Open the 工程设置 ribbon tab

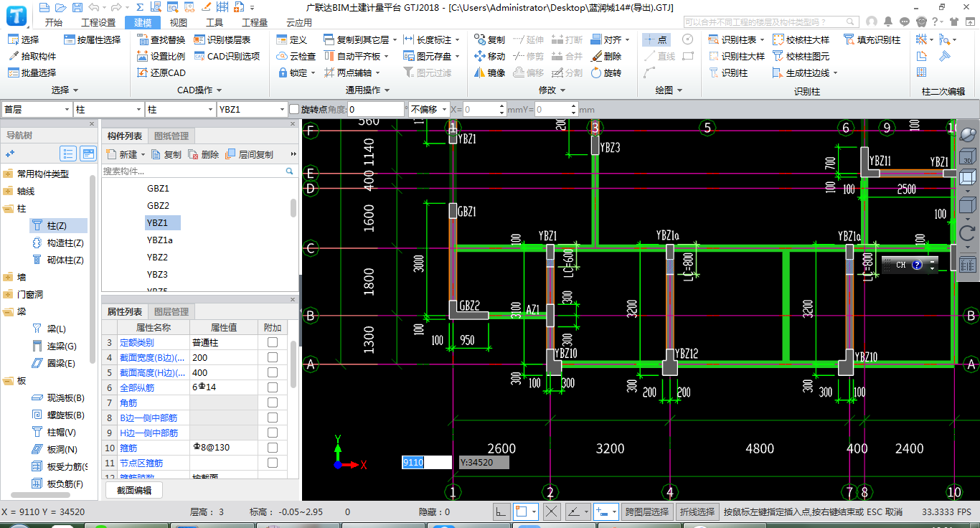98,22
